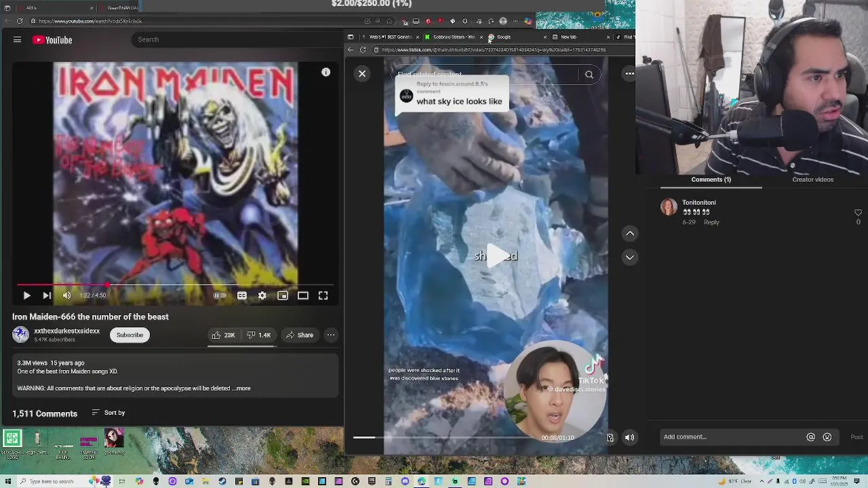This screenshot has width=868, height=488.
Task: Click the TikTok video progress bar
Action: 444,438
